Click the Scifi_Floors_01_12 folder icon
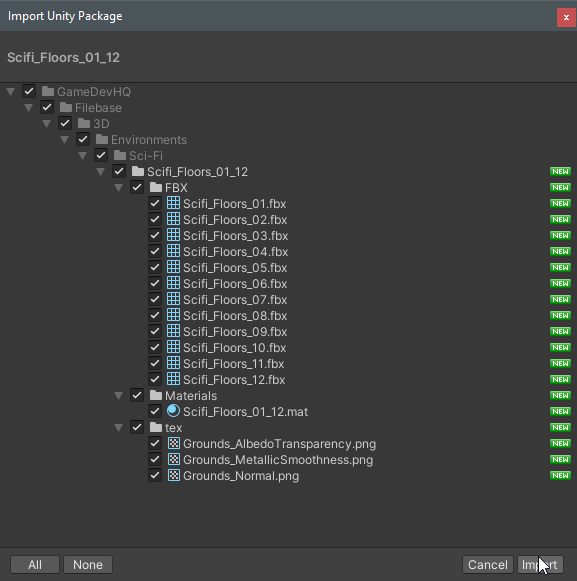This screenshot has height=581, width=577. [138, 171]
